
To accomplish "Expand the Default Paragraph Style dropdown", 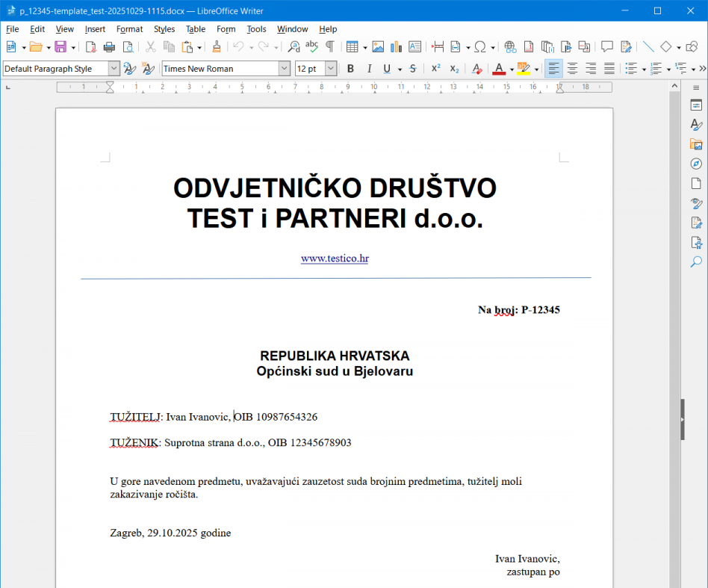I will [x=114, y=69].
